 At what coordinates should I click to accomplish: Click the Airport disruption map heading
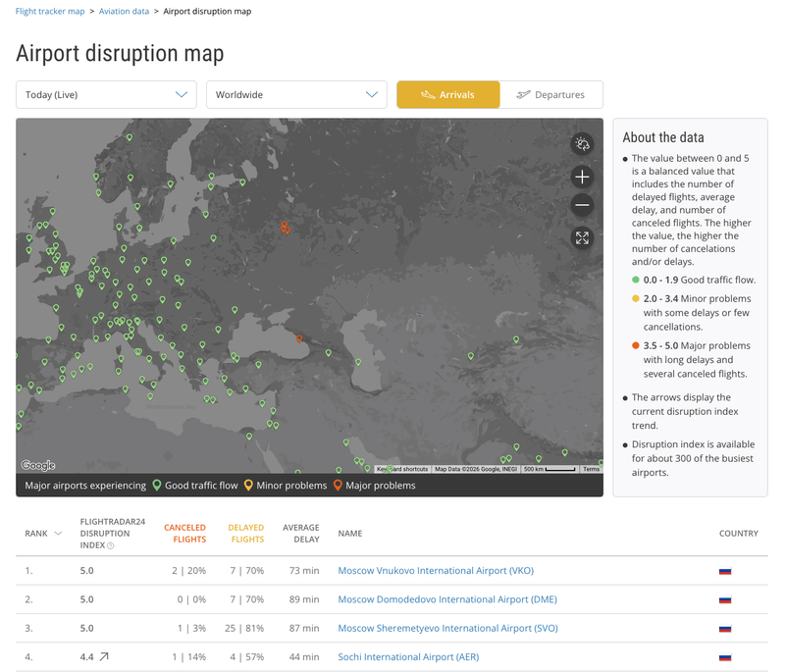120,53
